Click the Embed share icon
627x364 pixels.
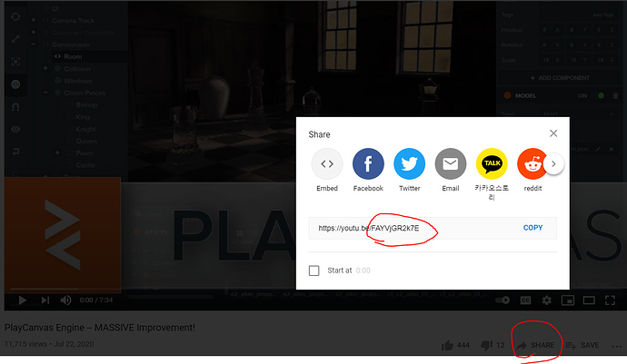(x=327, y=164)
